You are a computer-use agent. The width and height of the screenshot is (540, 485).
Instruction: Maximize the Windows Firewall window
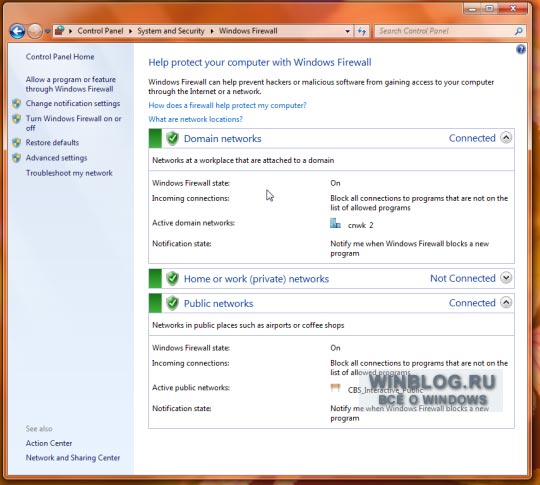489,9
